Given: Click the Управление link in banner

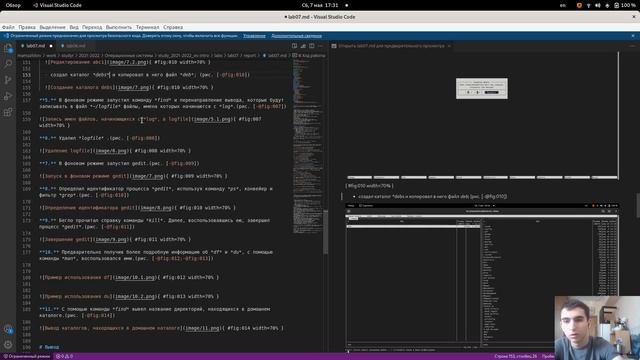Looking at the screenshot, I should [x=254, y=36].
